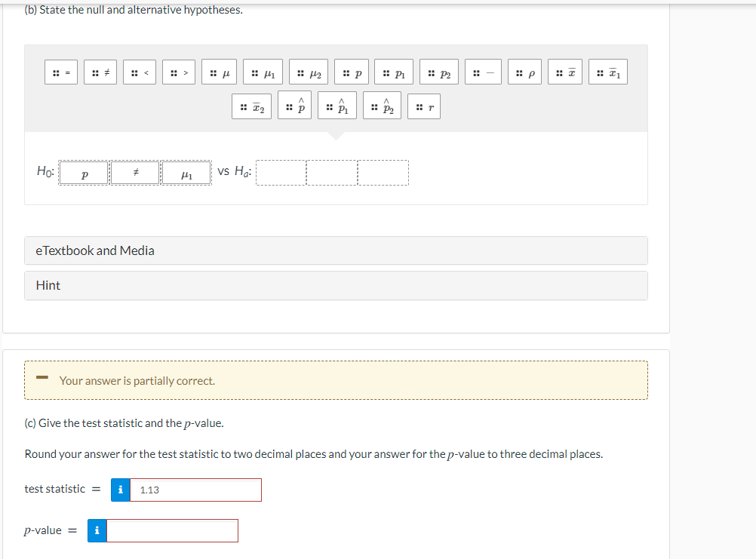
Task: Pick the x-bar tile
Action: 565,72
